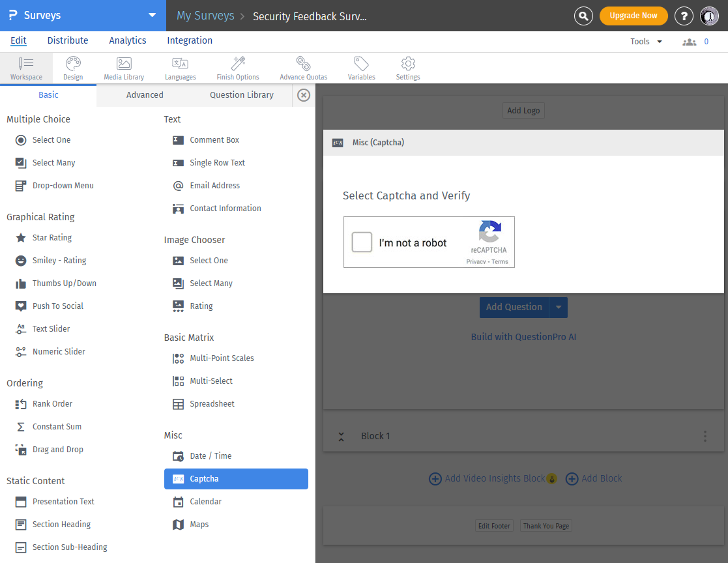This screenshot has width=728, height=563.
Task: Open the Distribute menu
Action: (x=68, y=41)
